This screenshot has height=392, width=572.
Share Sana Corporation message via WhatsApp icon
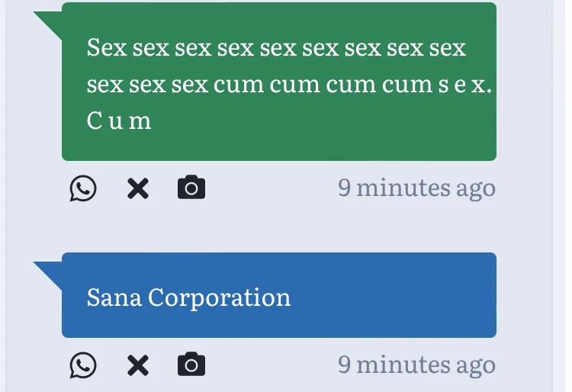(x=83, y=365)
